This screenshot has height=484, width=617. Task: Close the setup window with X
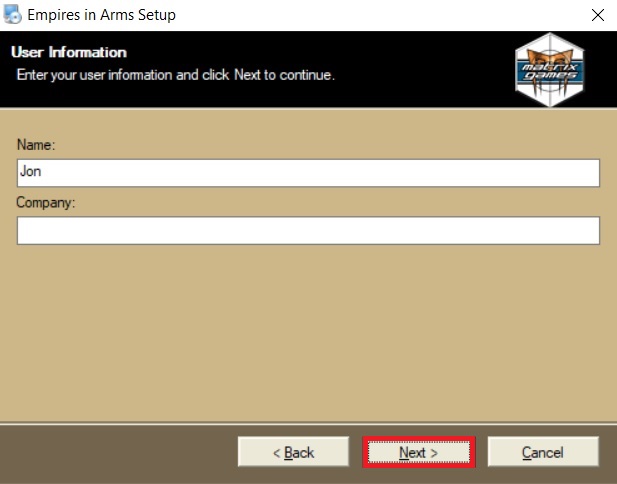tap(598, 15)
